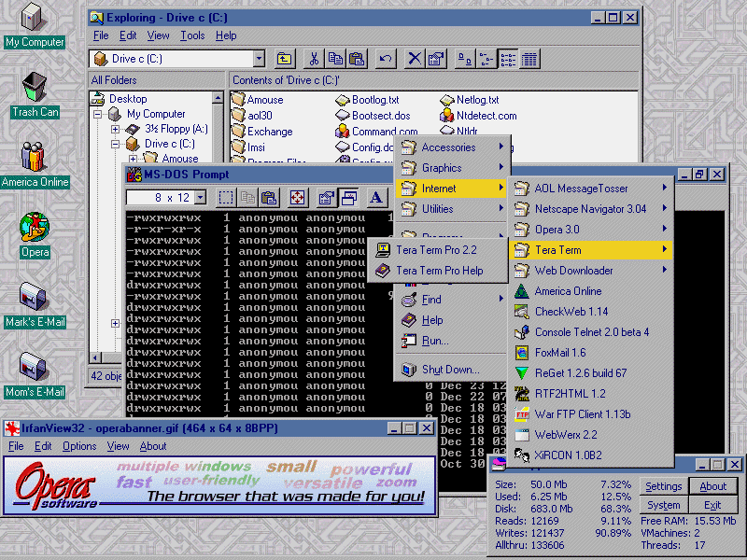Screen dimensions: 747x560
Task: Expand the Amouse folder in the tree
Action: point(133,159)
